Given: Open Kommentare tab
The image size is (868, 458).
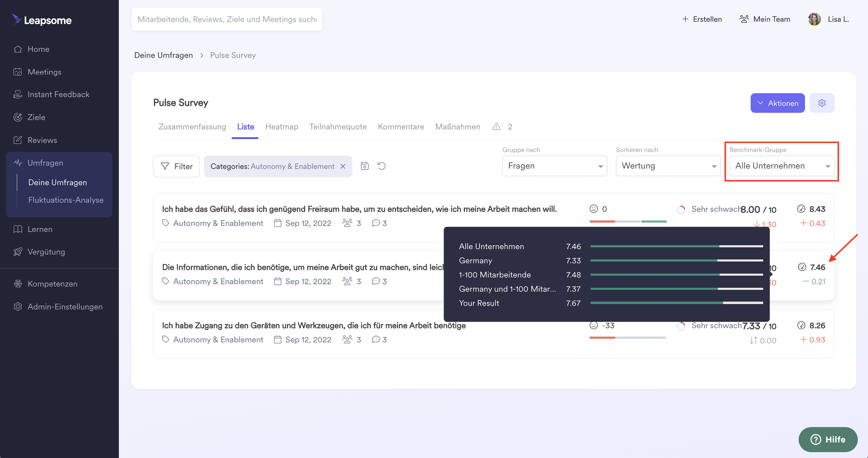Looking at the screenshot, I should [x=401, y=127].
